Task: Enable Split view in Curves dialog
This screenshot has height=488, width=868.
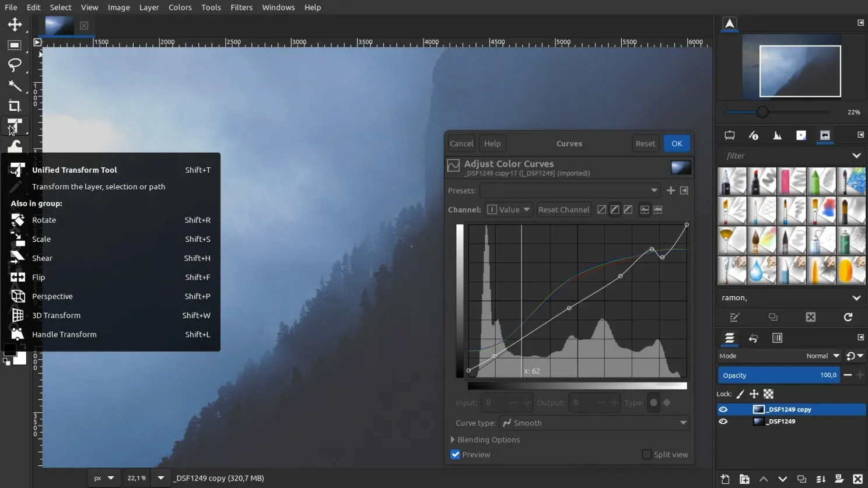Action: (x=647, y=454)
